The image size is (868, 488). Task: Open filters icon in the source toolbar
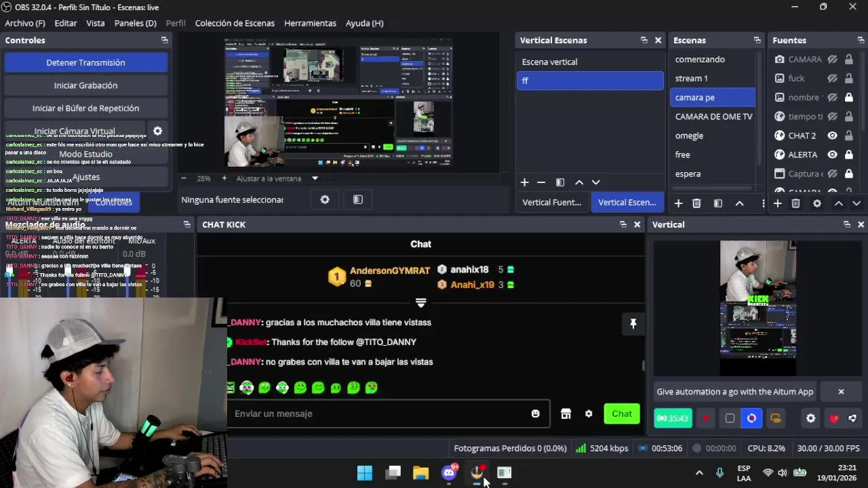(358, 199)
